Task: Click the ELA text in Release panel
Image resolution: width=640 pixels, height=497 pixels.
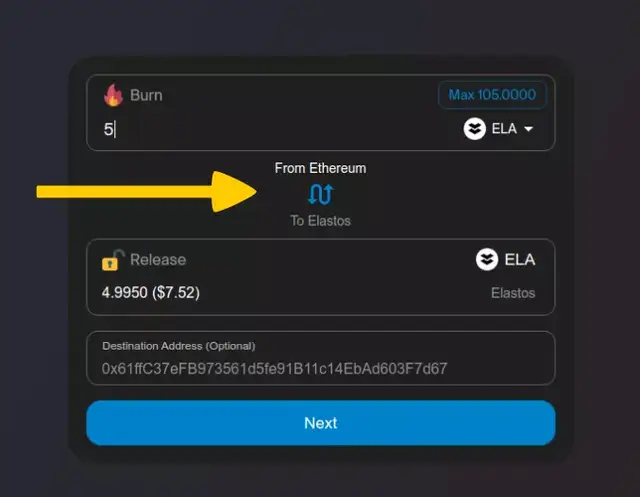Action: pos(520,260)
